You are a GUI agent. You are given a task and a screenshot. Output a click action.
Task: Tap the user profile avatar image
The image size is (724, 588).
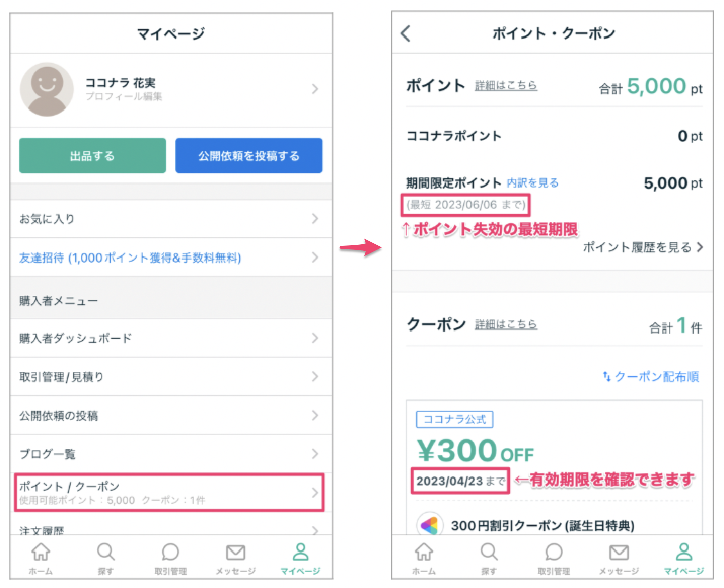[x=47, y=89]
